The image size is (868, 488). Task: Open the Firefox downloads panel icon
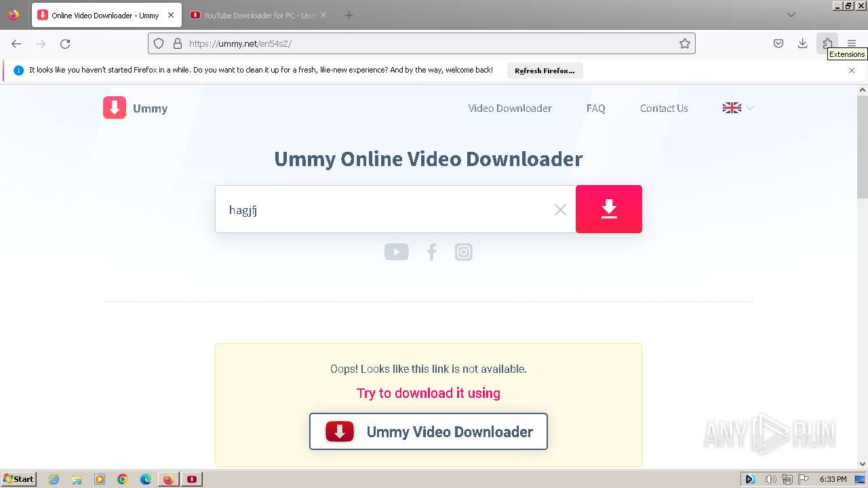tap(803, 43)
